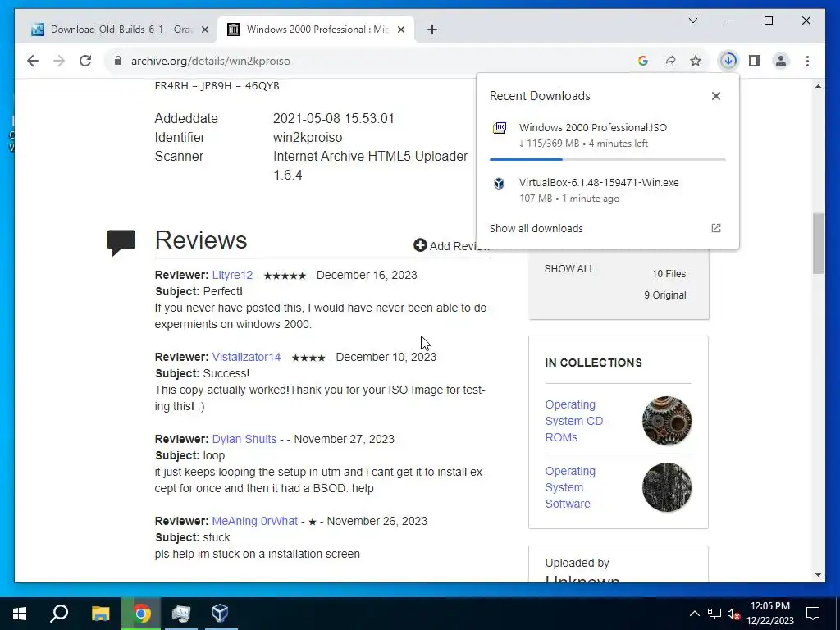Open the Windows 2000 Professional.ISO download entry
Screen dimensions: 840x630
point(608,135)
